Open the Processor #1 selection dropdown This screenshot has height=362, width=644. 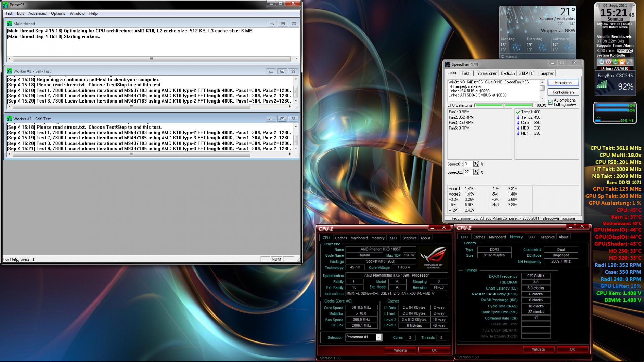click(x=378, y=338)
